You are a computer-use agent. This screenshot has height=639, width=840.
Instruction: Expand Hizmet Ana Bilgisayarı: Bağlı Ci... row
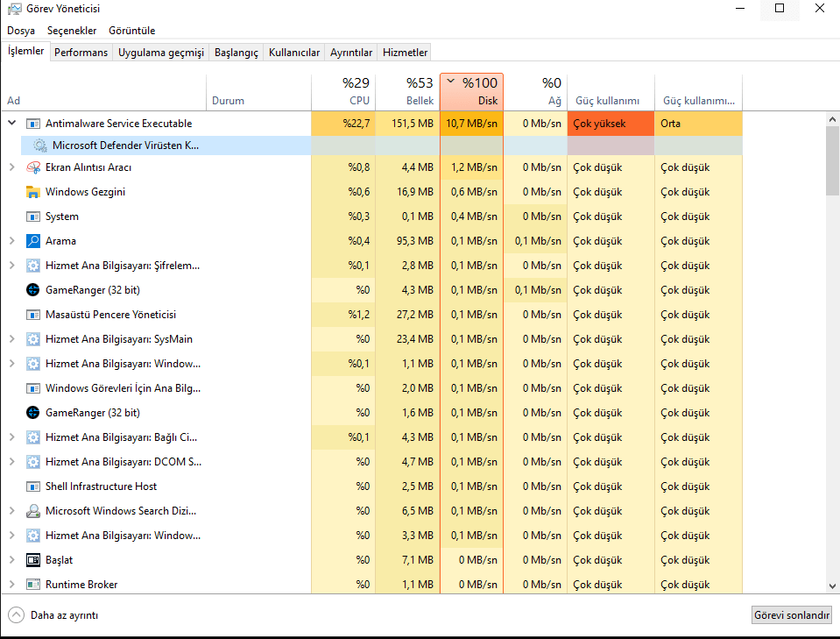click(x=11, y=437)
